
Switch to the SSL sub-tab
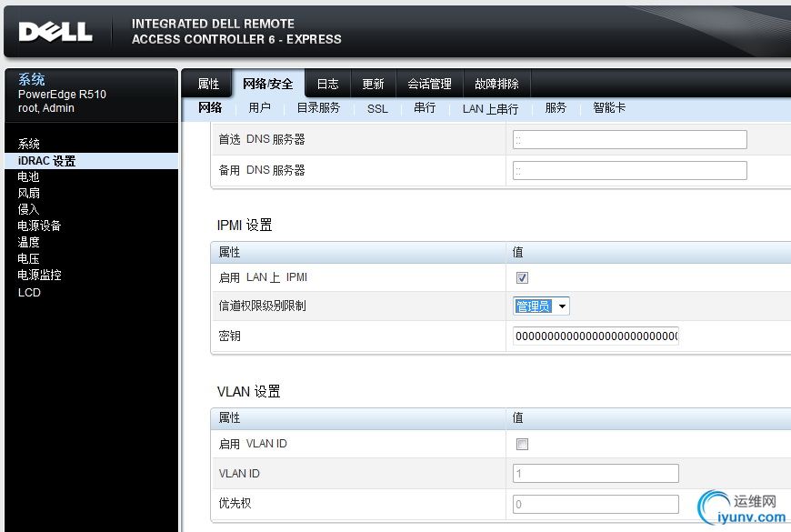(x=377, y=108)
